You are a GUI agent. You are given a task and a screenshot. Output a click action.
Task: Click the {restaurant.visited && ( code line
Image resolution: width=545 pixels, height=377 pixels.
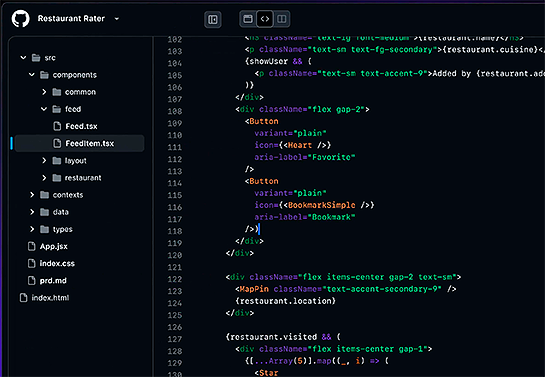point(283,337)
